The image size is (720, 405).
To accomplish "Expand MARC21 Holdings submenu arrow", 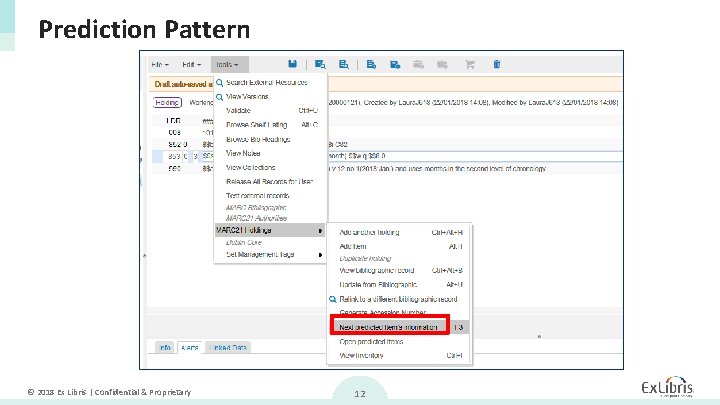I will [x=320, y=231].
